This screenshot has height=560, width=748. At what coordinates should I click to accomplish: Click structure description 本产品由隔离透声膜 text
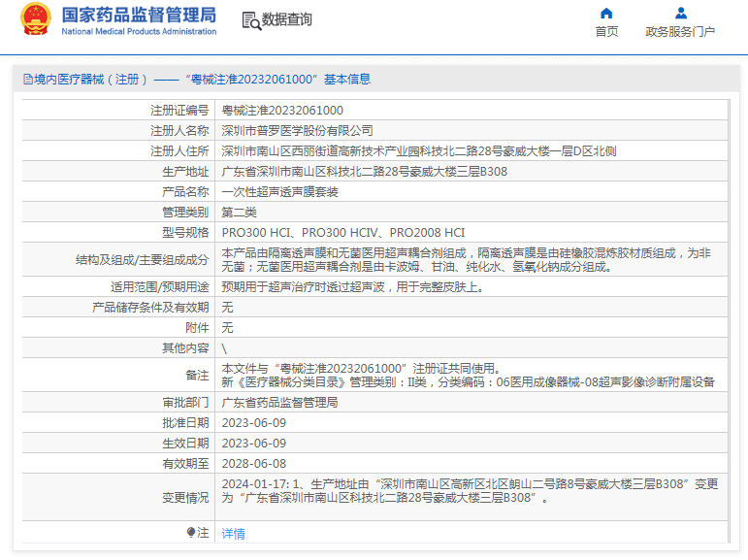pyautogui.click(x=466, y=260)
